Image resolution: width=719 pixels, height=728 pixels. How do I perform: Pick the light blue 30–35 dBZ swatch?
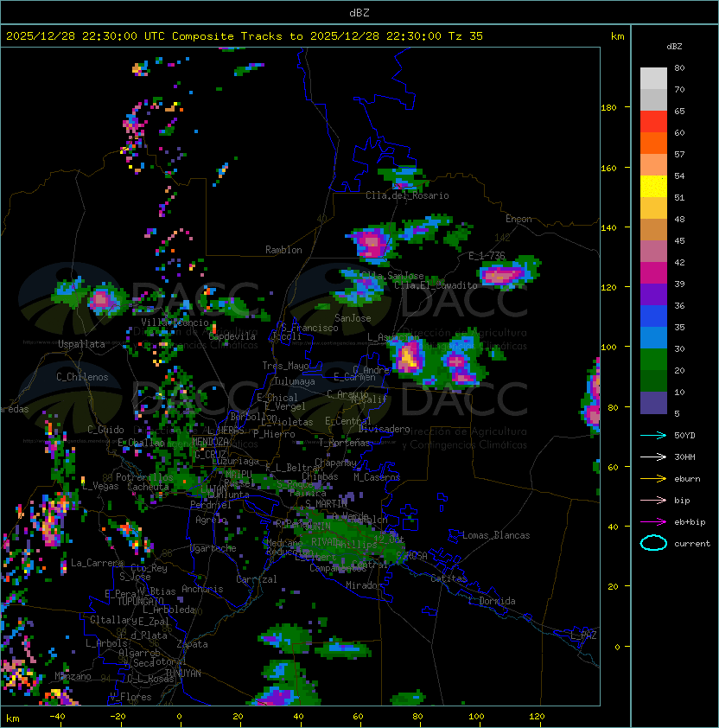653,337
